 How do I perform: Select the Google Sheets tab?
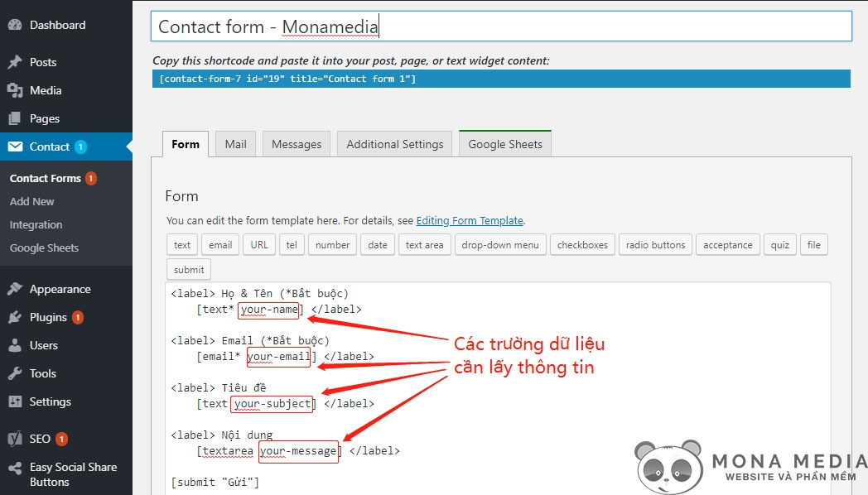pos(504,144)
